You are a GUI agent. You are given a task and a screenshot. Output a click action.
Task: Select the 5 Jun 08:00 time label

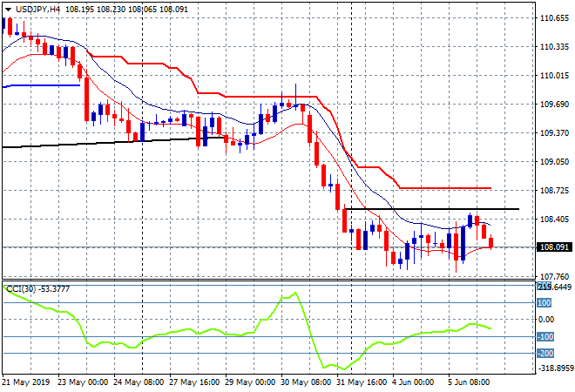(469, 382)
